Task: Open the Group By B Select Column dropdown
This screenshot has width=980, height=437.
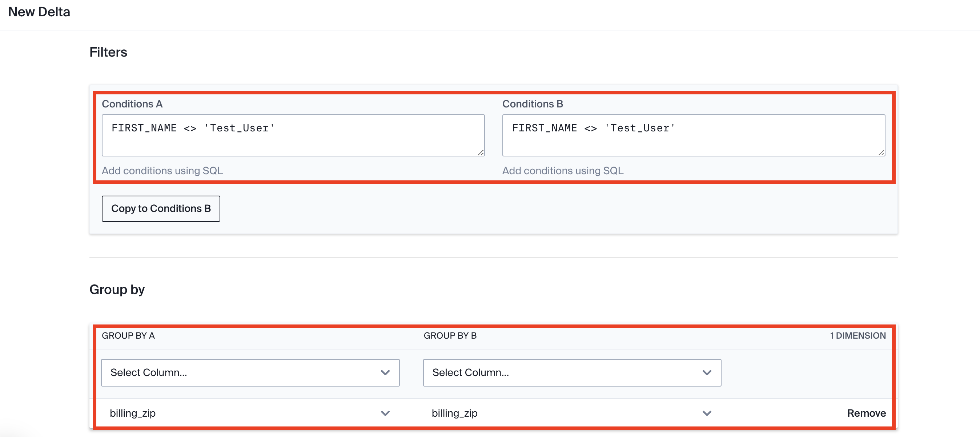Action: [x=565, y=372]
